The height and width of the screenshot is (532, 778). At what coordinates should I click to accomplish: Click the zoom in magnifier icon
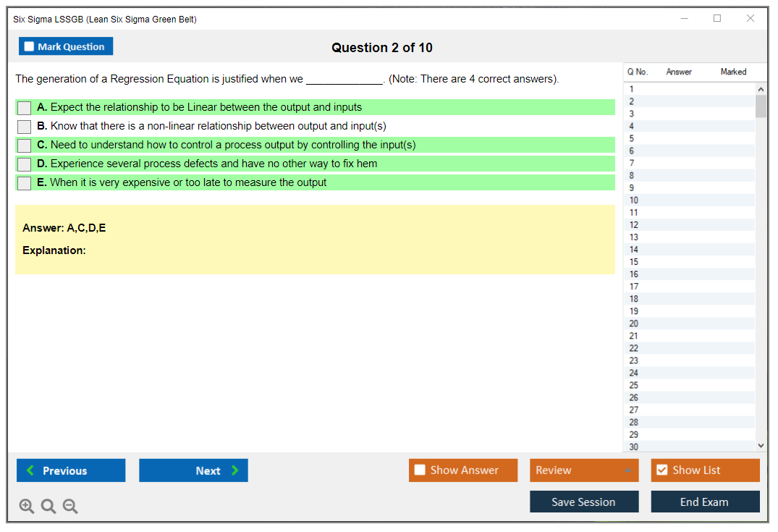coord(27,506)
